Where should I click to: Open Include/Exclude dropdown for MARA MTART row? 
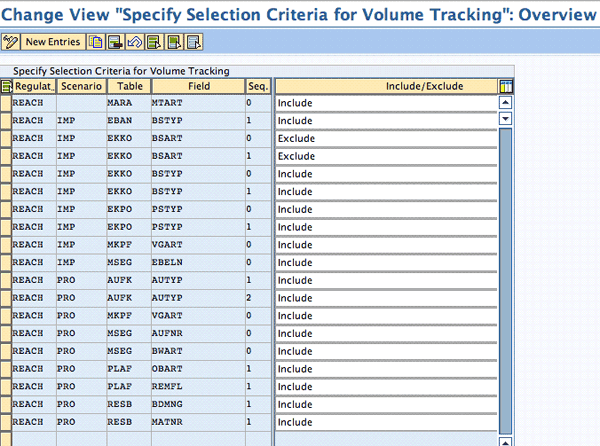pos(386,103)
